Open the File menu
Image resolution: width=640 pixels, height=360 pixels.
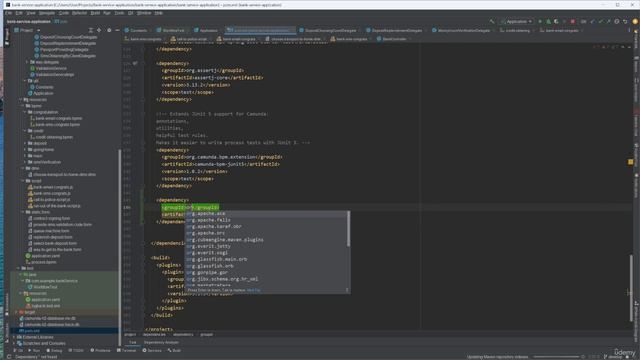click(9, 13)
